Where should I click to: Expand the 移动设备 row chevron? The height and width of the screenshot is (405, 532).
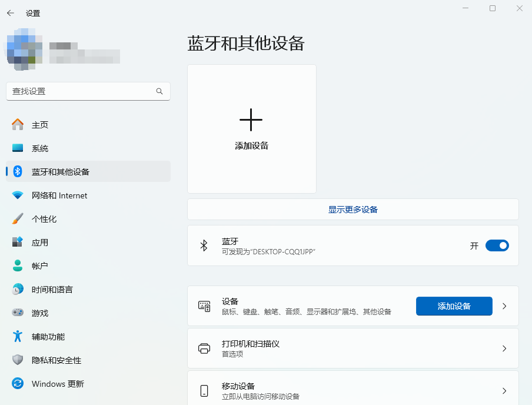point(504,391)
